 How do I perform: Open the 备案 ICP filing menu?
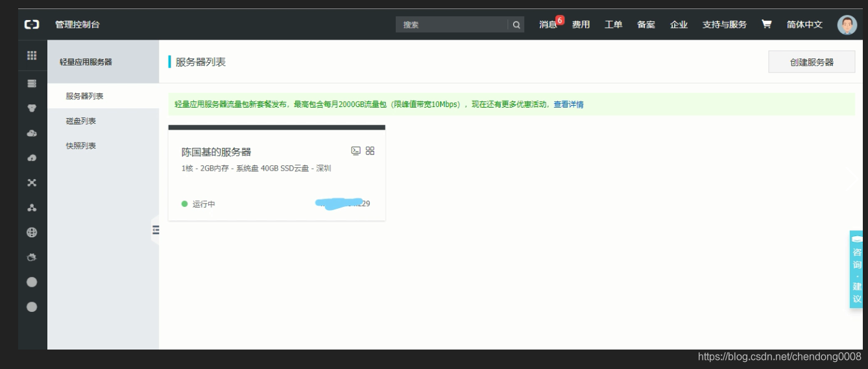click(645, 25)
